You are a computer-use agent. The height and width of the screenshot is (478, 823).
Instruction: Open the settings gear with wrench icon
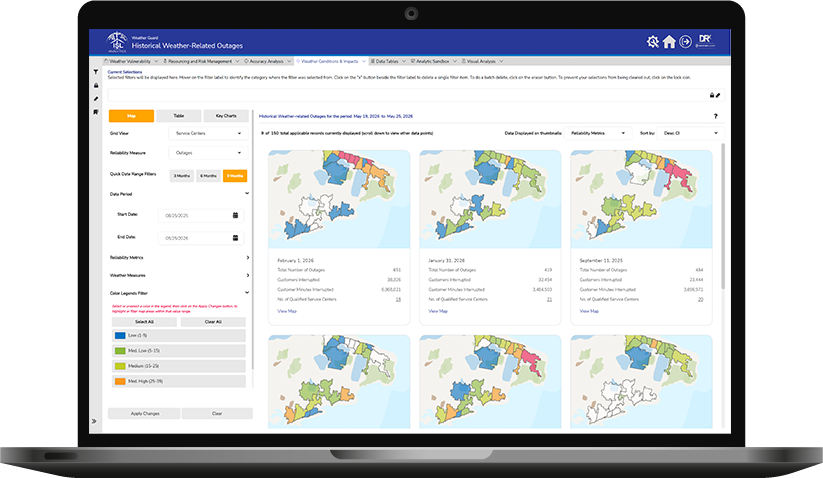point(652,41)
